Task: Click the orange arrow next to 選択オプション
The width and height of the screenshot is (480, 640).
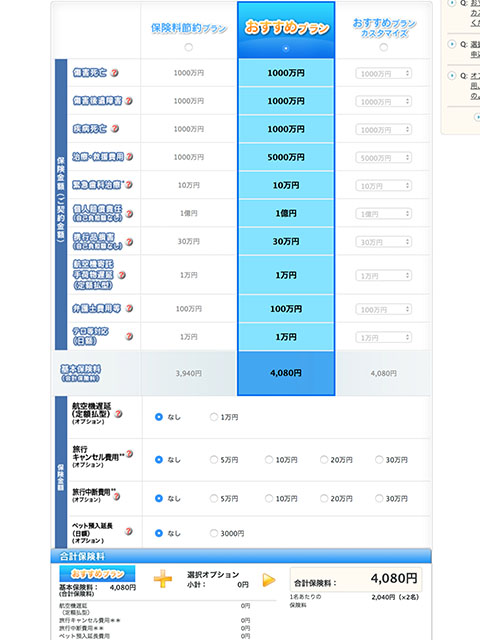Action: [269, 580]
